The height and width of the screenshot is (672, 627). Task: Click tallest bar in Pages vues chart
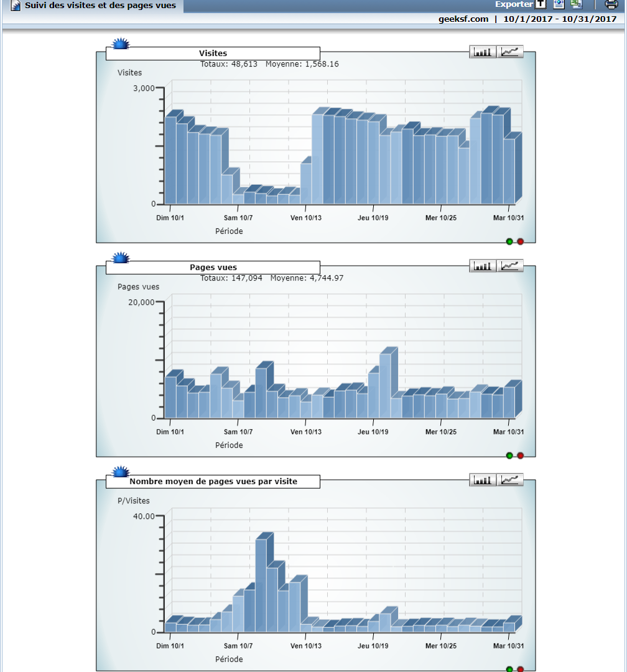(385, 386)
